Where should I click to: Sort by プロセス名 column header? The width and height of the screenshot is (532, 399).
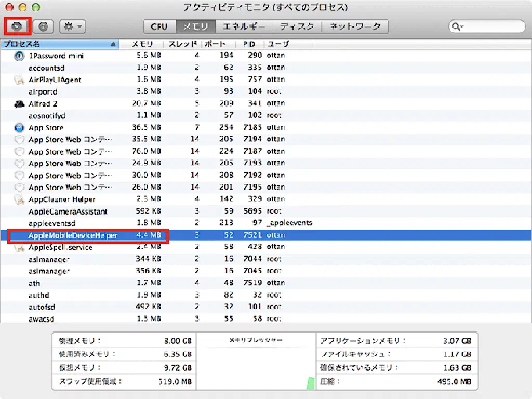[57, 44]
